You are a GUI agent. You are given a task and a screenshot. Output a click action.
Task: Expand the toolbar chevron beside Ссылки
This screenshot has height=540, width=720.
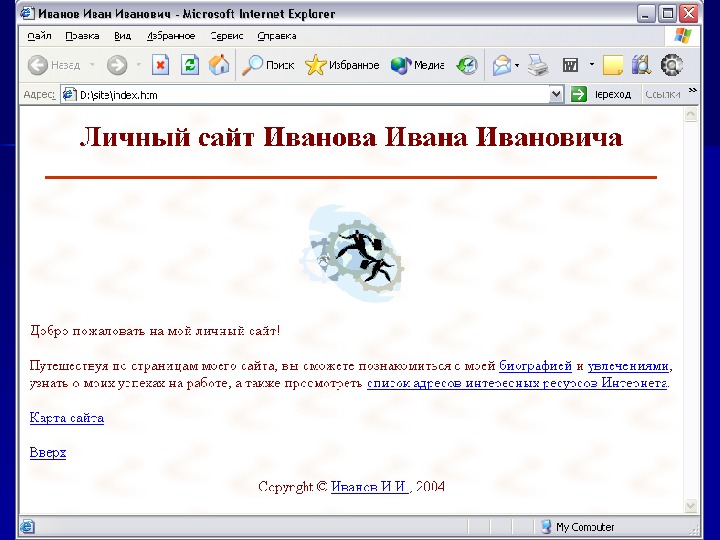pyautogui.click(x=692, y=90)
